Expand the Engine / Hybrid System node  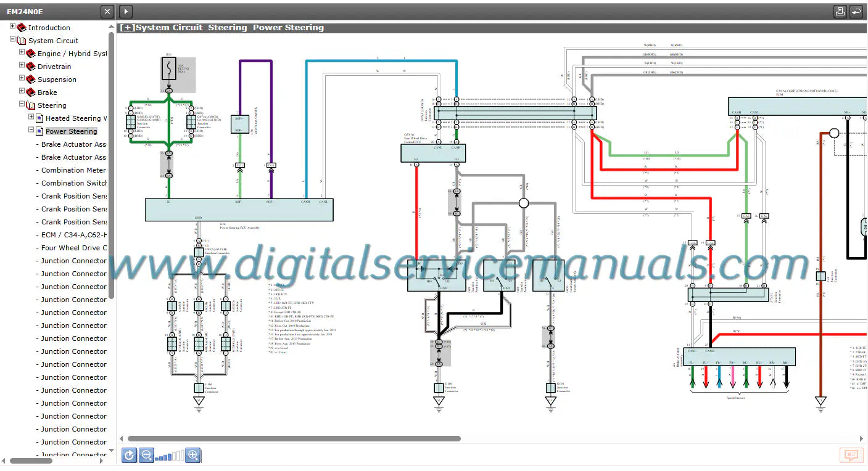(22, 53)
